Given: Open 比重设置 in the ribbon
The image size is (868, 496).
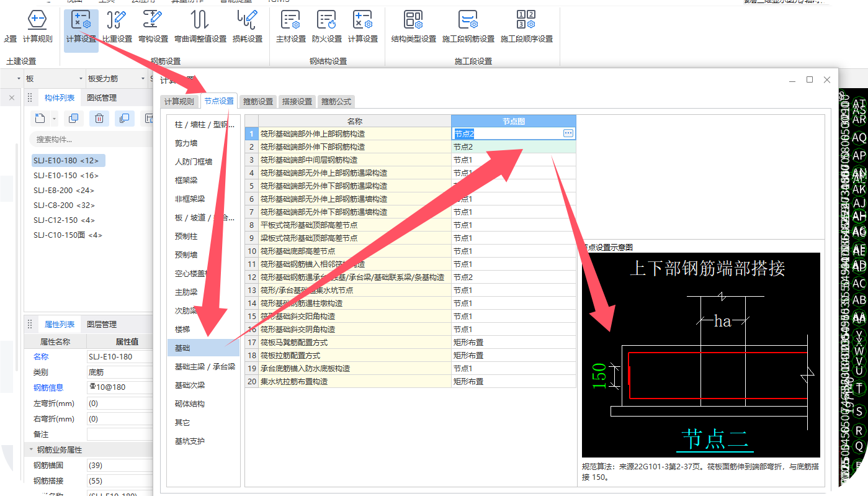Looking at the screenshot, I should click(117, 26).
